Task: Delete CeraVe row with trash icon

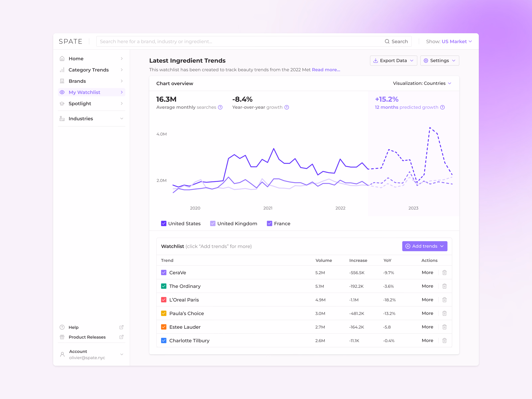Action: coord(444,272)
